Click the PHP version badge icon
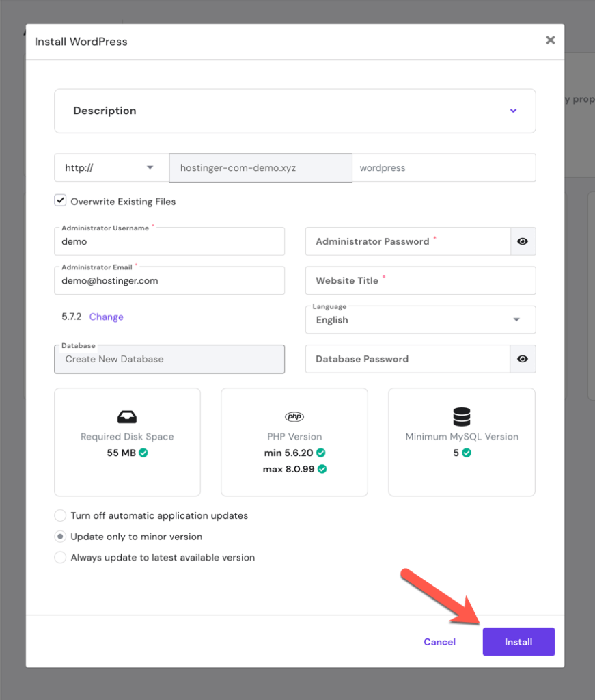The image size is (595, 700). point(294,416)
